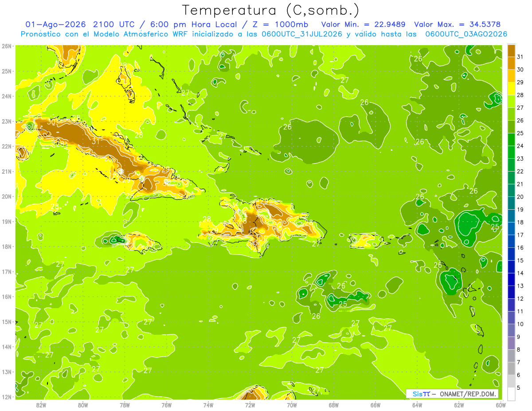Click legend swatch between 29 and 30
The width and height of the screenshot is (532, 411).
pyautogui.click(x=511, y=76)
